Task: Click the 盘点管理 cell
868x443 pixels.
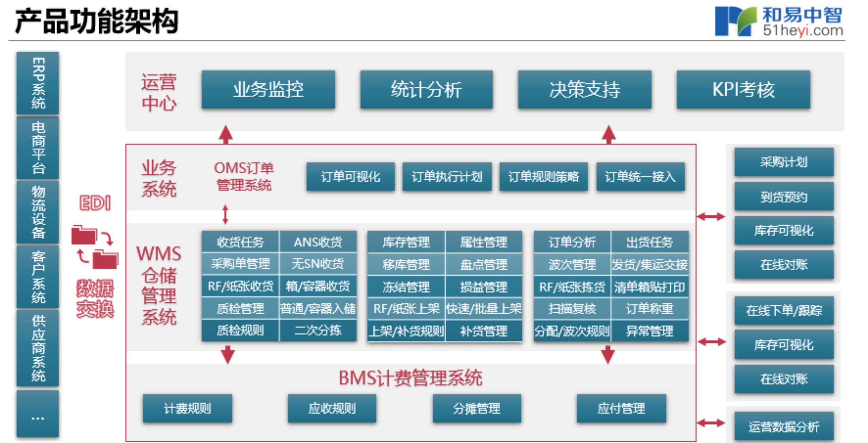Action: click(484, 264)
